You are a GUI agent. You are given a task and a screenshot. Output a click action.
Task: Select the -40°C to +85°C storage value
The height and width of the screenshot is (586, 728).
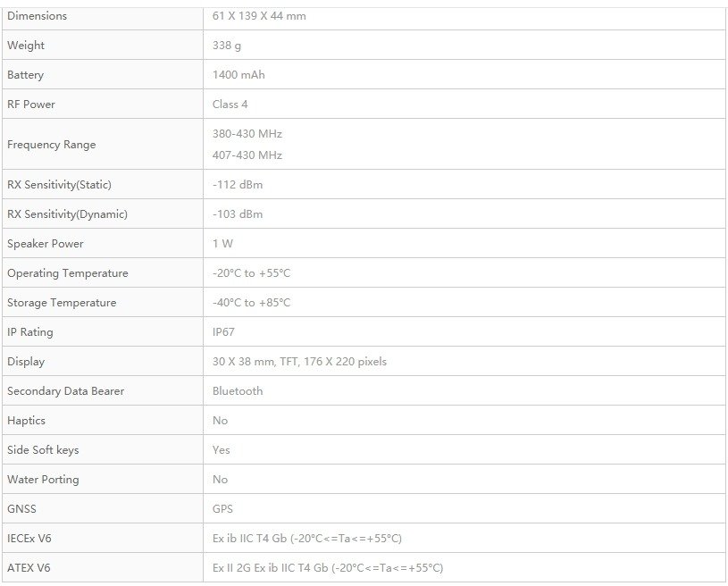(x=251, y=303)
